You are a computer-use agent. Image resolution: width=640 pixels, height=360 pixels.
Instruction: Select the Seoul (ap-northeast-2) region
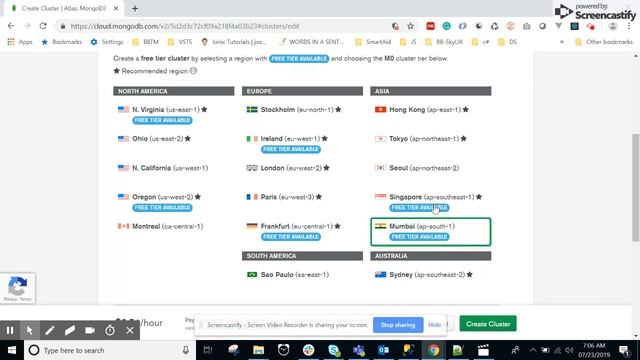431,168
